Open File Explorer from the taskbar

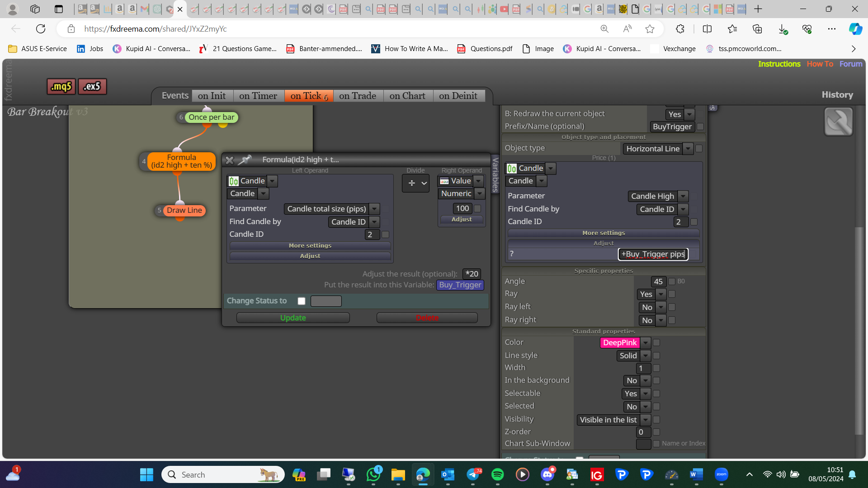398,474
